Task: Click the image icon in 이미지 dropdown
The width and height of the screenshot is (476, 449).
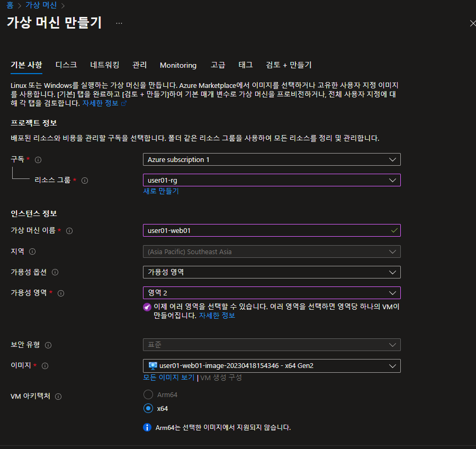Action: point(152,365)
